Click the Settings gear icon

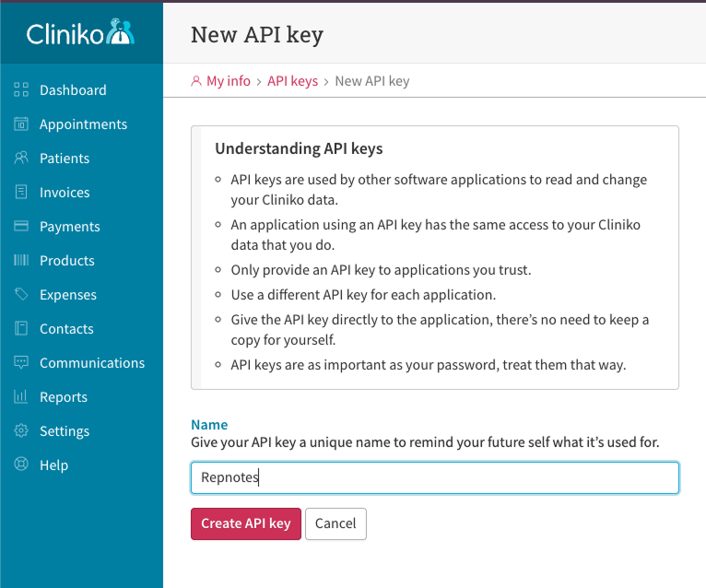[x=21, y=430]
